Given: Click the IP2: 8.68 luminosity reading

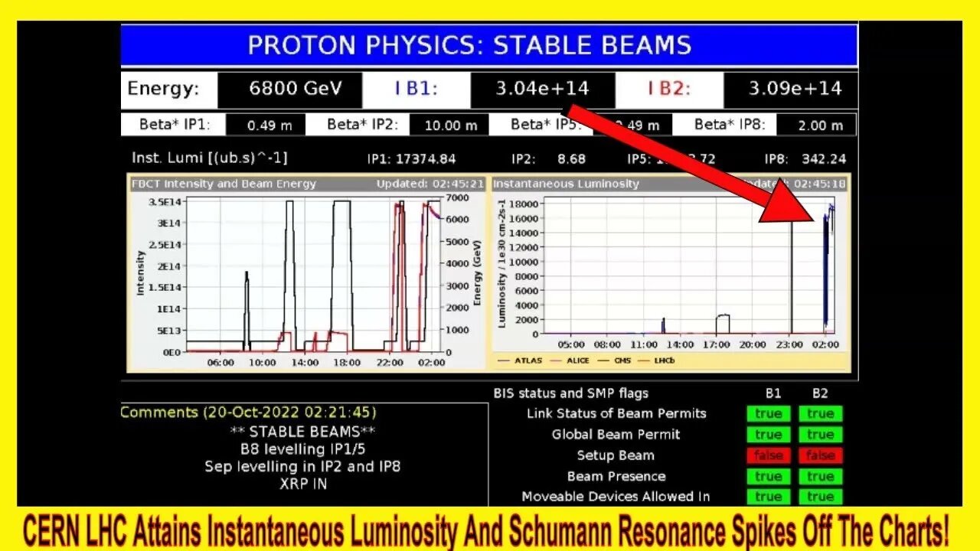Looking at the screenshot, I should coord(549,159).
